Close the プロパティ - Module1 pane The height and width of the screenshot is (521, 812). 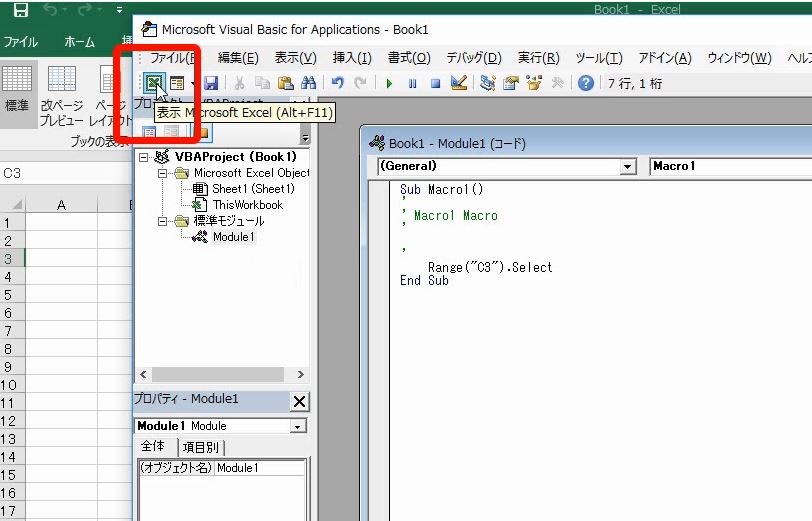pyautogui.click(x=299, y=401)
